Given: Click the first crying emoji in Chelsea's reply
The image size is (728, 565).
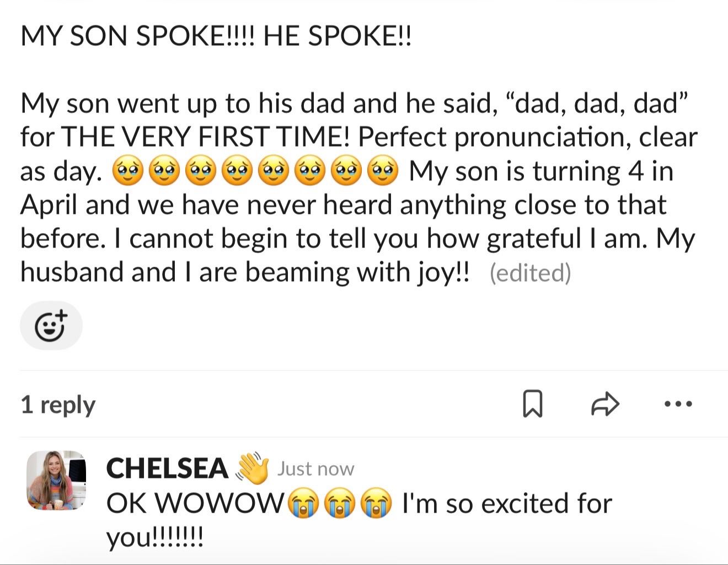Looking at the screenshot, I should [x=302, y=504].
